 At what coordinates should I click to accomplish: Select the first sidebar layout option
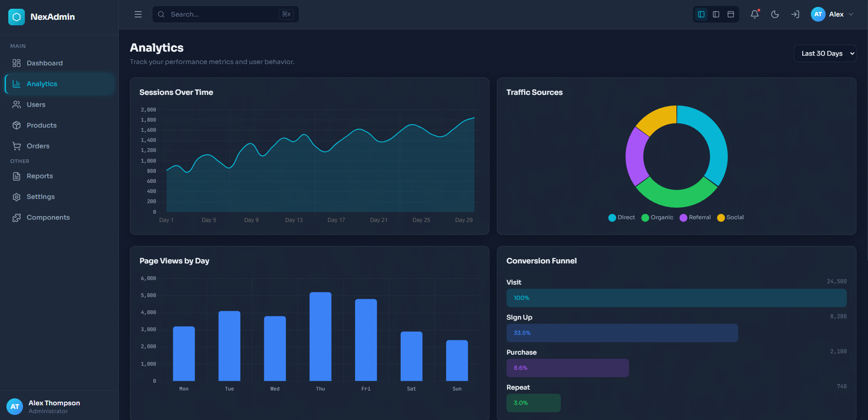[x=701, y=14]
